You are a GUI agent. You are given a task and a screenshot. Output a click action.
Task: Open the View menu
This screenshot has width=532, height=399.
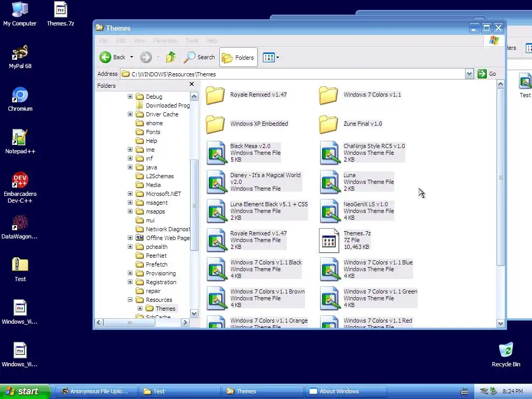click(139, 41)
